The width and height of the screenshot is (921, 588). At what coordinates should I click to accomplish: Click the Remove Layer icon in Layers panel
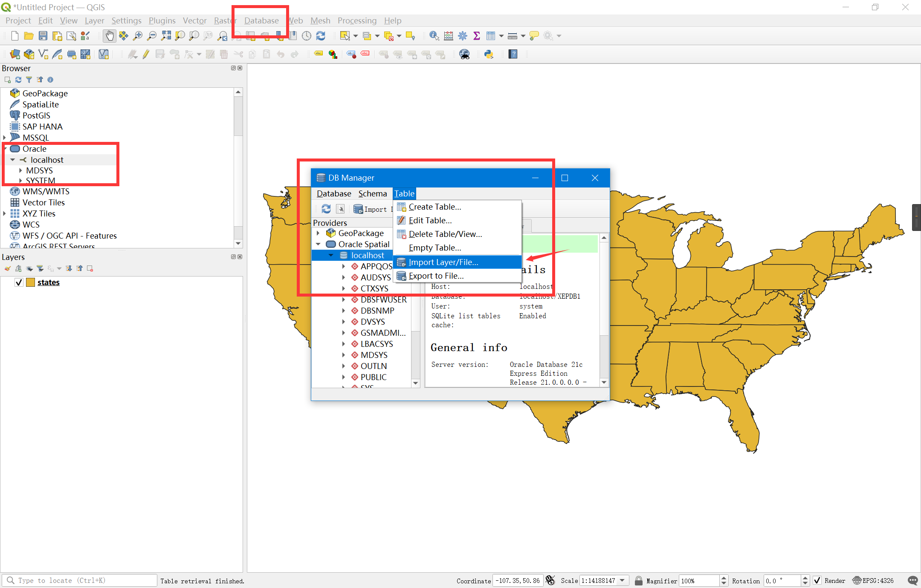click(90, 268)
